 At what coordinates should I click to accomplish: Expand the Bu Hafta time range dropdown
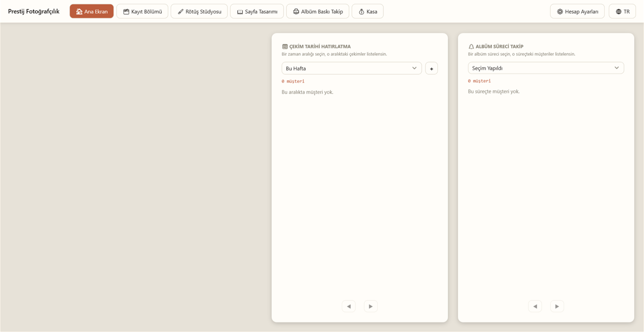coord(352,68)
